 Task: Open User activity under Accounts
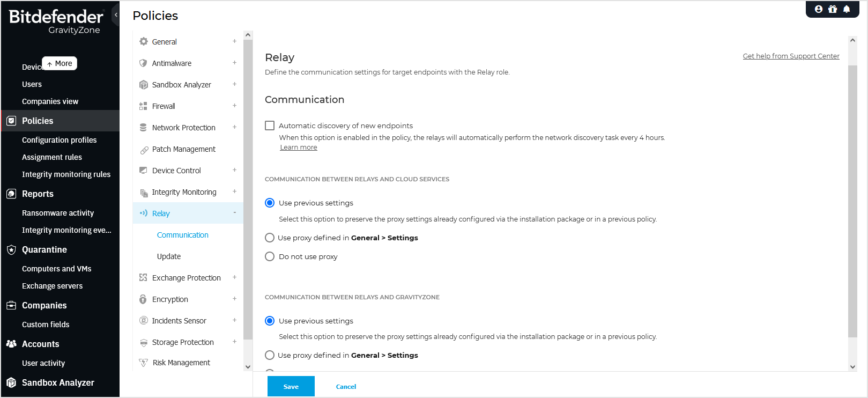[43, 363]
